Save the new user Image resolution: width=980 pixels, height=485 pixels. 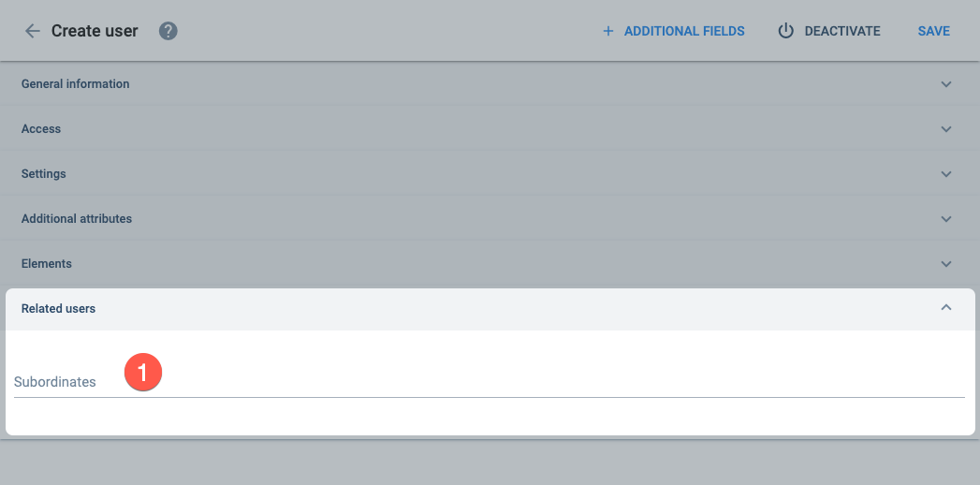934,31
